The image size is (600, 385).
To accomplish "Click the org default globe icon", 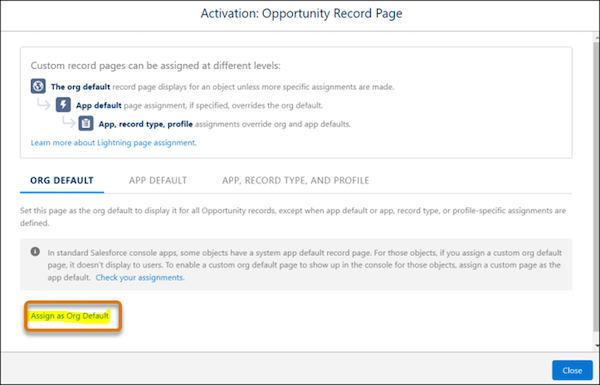I will click(38, 86).
